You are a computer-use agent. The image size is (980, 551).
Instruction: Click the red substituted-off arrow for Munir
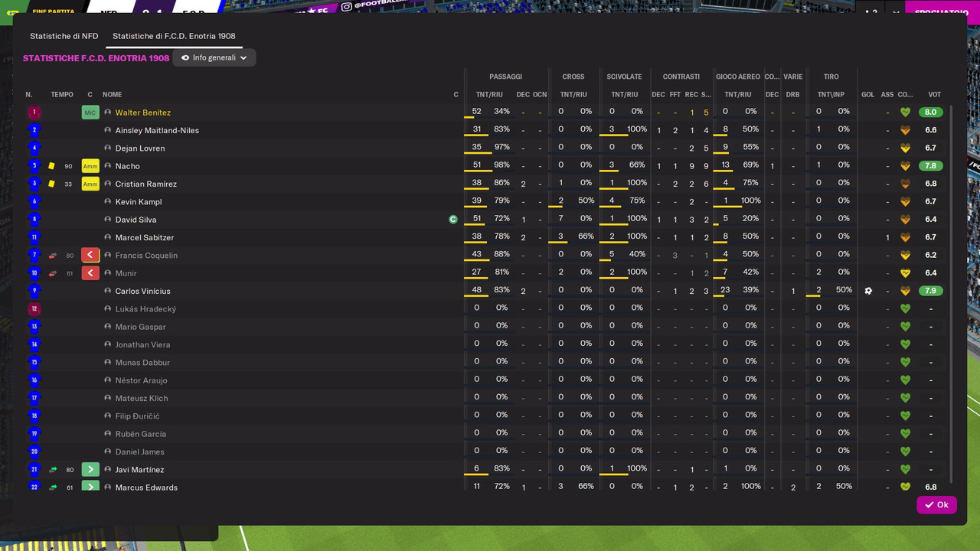pyautogui.click(x=90, y=273)
